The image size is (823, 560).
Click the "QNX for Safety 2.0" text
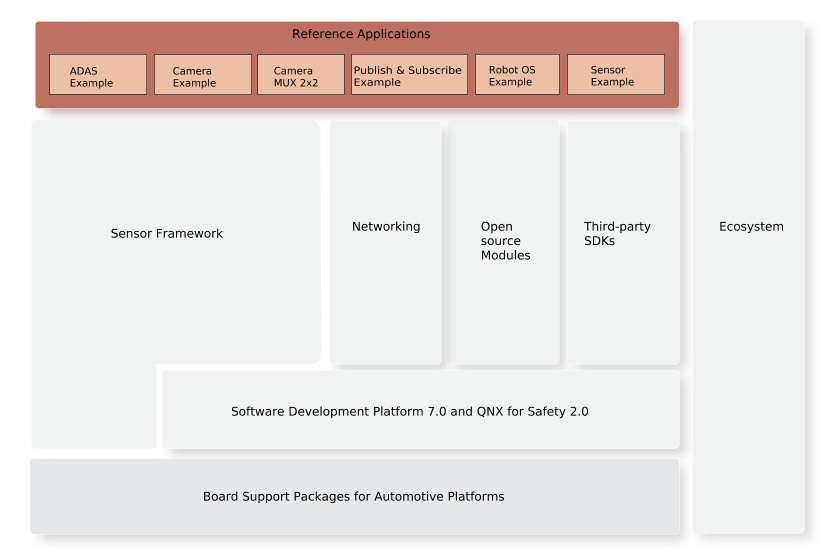pos(526,411)
